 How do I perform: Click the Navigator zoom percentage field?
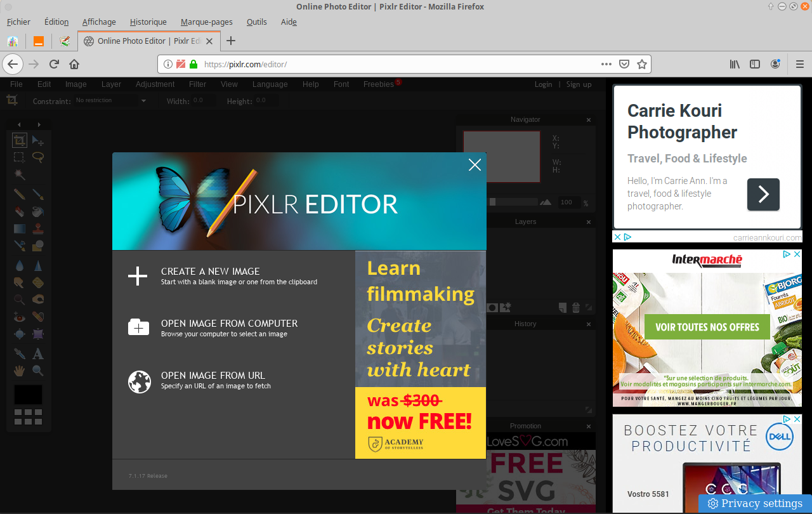click(x=568, y=202)
